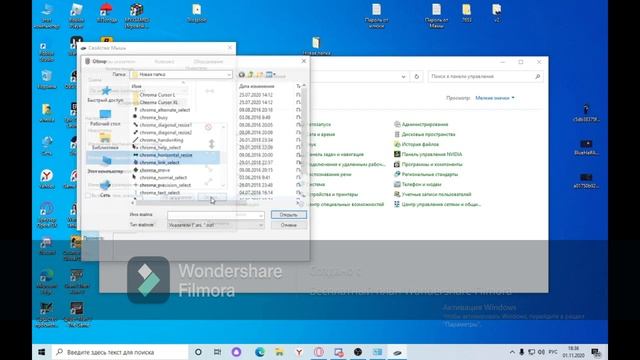Select 'Библиотеки' in the places bar
Screen dimensions: 640x360
105,141
